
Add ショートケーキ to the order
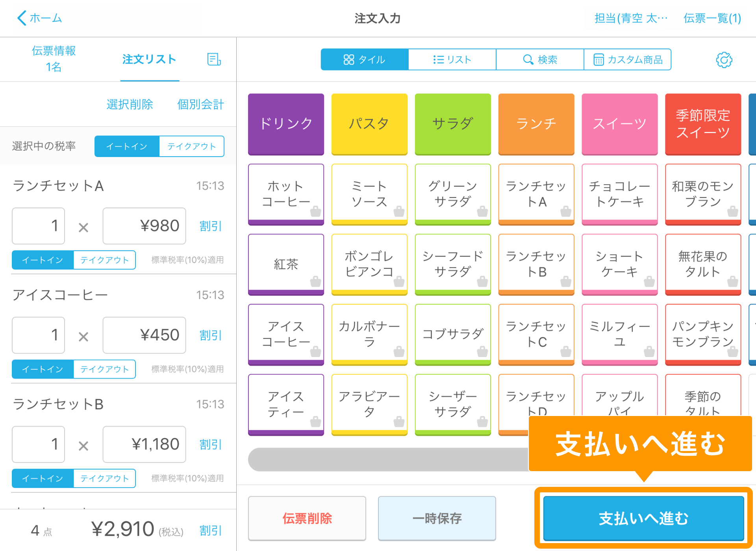(x=620, y=264)
